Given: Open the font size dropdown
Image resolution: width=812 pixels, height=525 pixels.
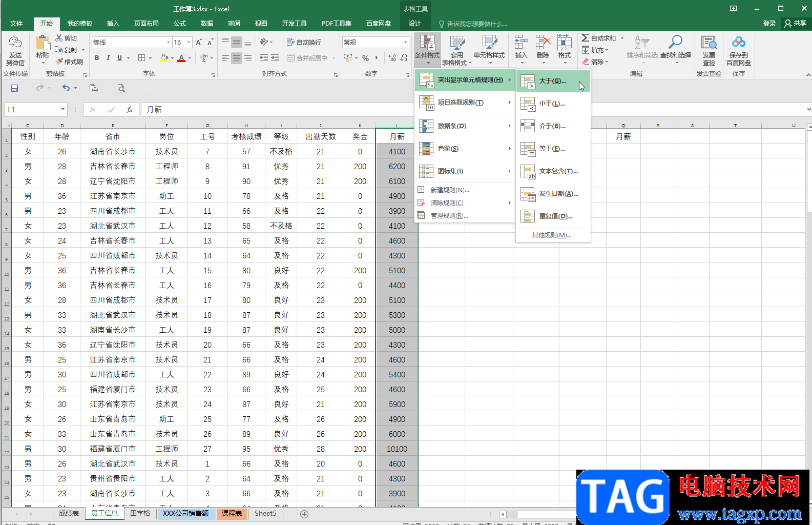Looking at the screenshot, I should click(x=189, y=43).
